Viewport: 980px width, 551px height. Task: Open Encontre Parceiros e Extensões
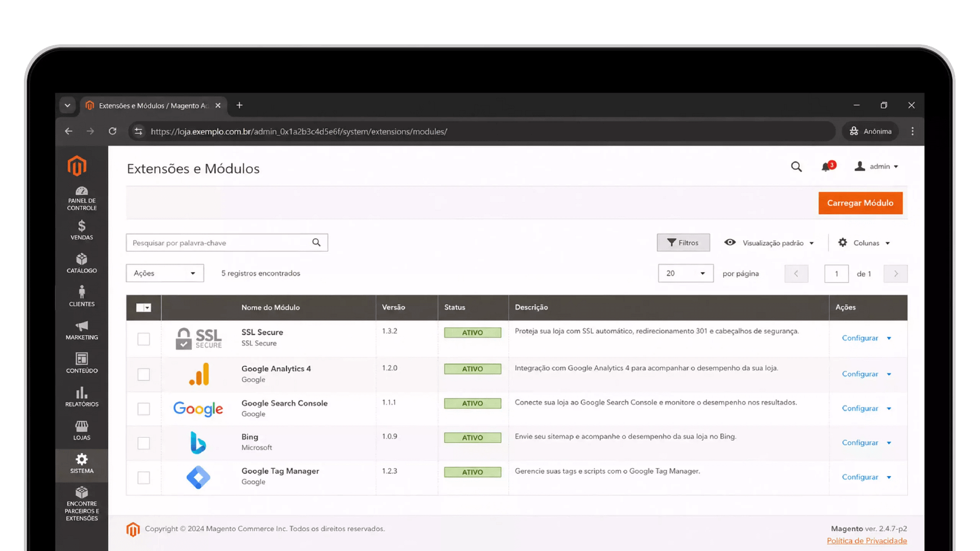coord(82,504)
